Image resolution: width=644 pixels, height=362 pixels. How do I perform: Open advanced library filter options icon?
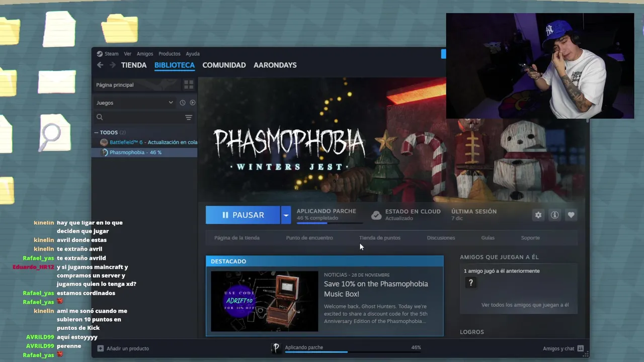pos(189,117)
